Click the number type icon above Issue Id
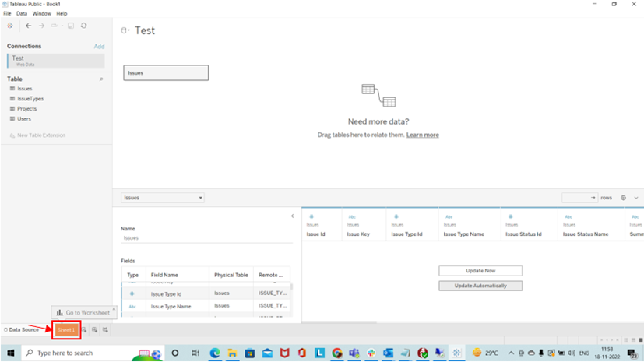 coord(311,216)
